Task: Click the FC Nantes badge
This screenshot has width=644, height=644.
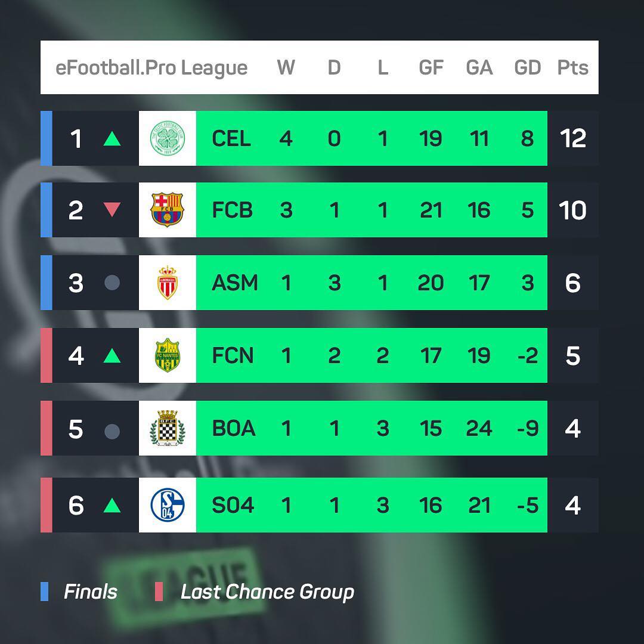Action: click(167, 355)
